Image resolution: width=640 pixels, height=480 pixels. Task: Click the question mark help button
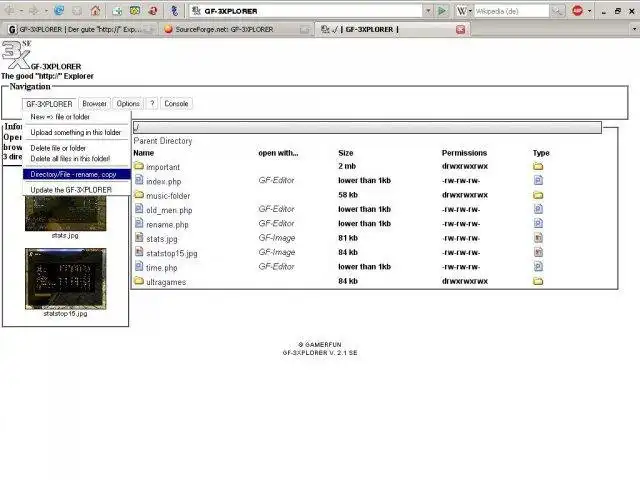152,104
